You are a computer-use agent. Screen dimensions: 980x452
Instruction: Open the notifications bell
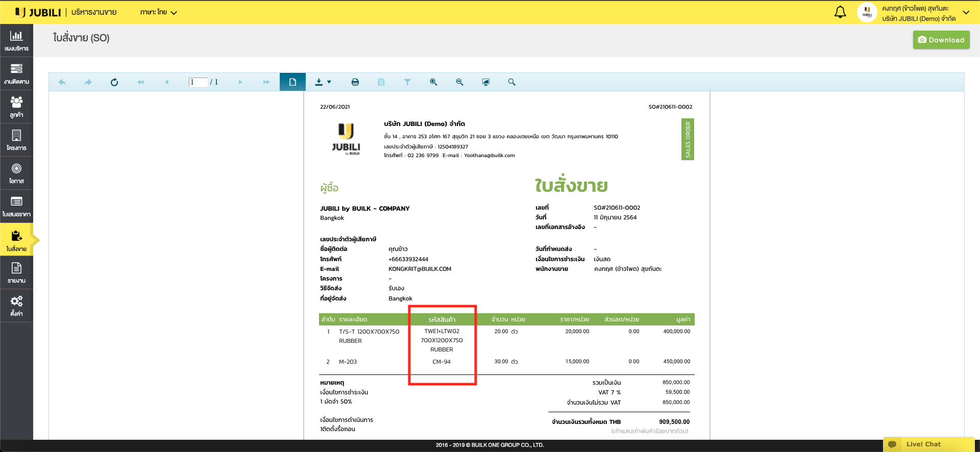tap(840, 12)
